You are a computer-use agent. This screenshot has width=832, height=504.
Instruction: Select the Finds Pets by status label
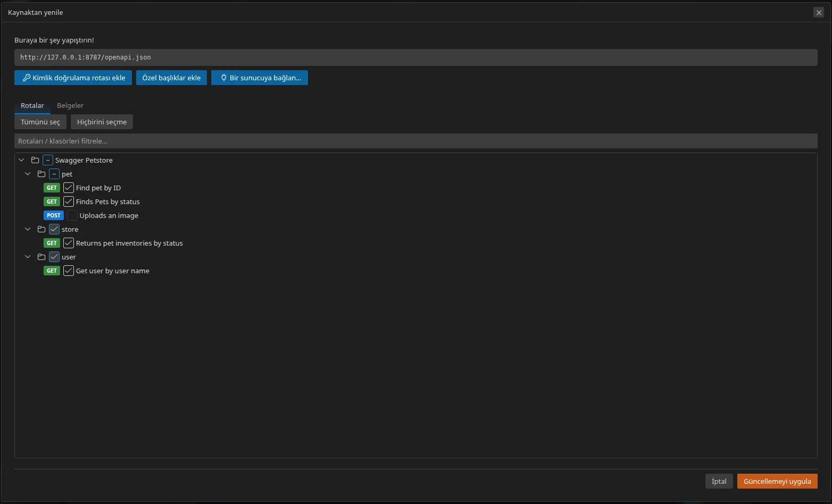point(108,201)
